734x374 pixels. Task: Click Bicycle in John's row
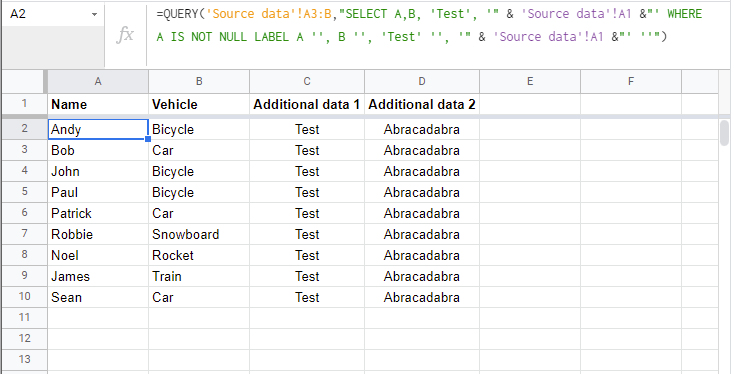pyautogui.click(x=199, y=171)
